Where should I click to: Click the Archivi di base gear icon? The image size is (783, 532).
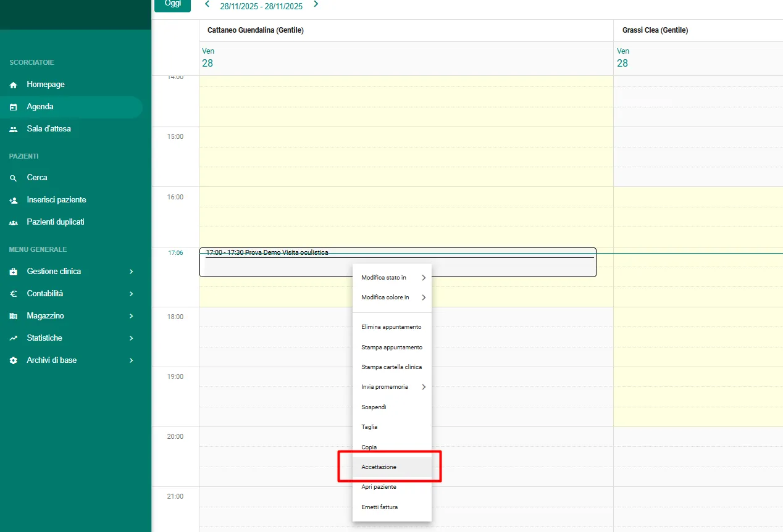[14, 360]
